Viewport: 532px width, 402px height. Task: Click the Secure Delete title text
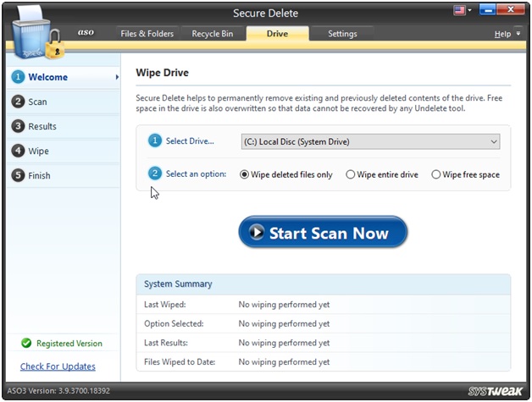point(266,14)
